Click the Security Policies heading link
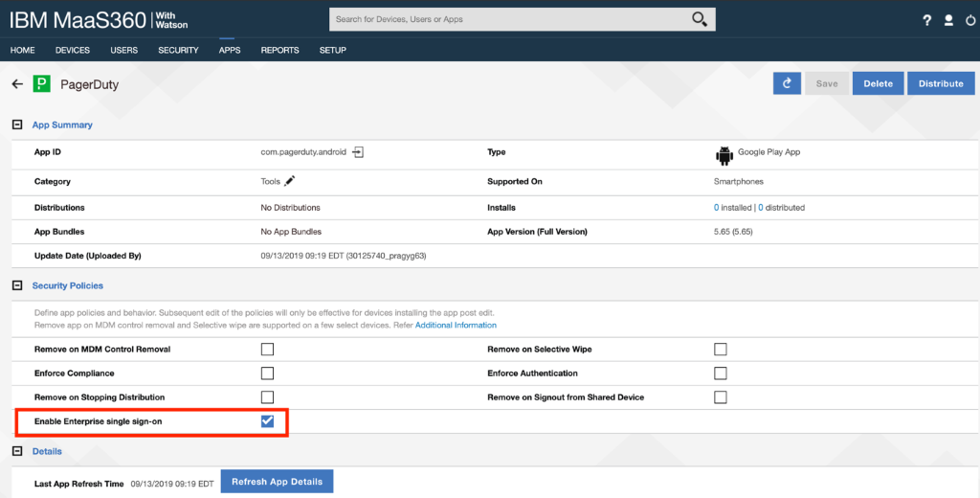The image size is (980, 498). pyautogui.click(x=68, y=285)
